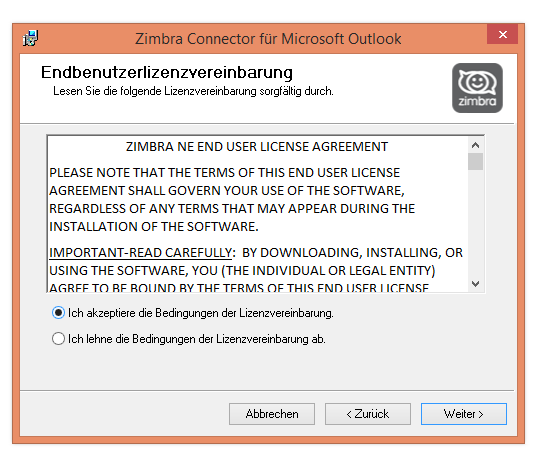Click the license scrollbar down arrow
Image resolution: width=544 pixels, height=463 pixels.
(475, 284)
